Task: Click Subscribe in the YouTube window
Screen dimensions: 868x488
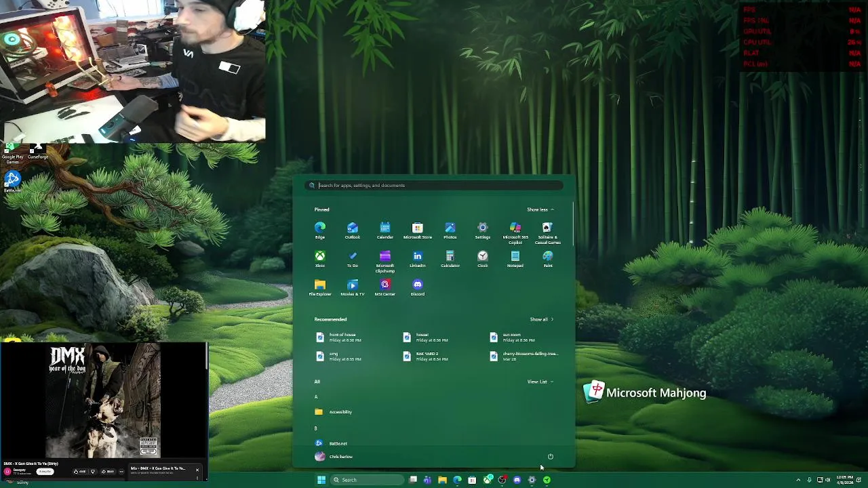Action: 45,471
